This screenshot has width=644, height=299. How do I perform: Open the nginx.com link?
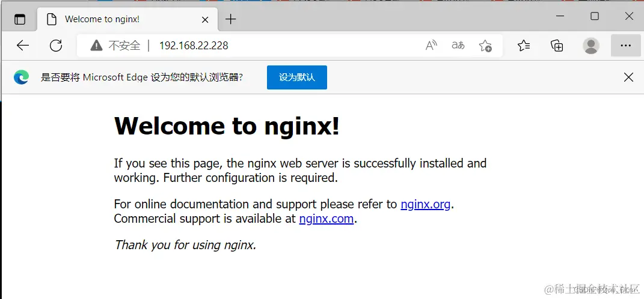(327, 219)
